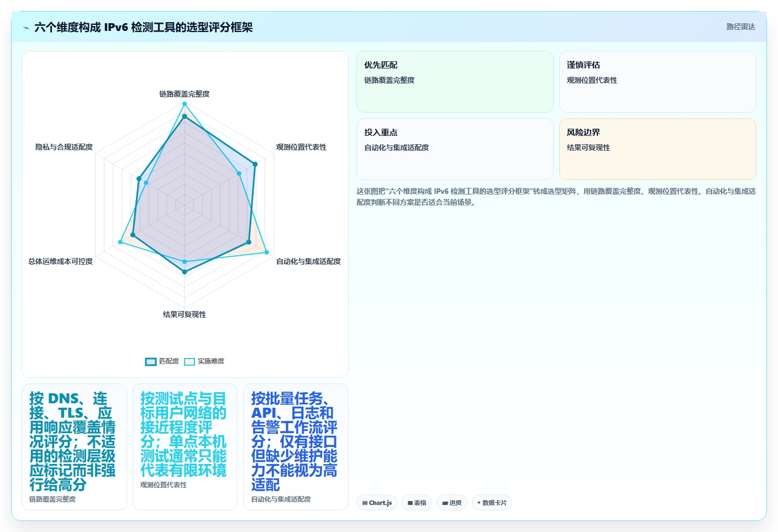Click 观测位置代表性 text in the 谨慎评估 card
The height and width of the screenshot is (532, 778).
tap(592, 80)
